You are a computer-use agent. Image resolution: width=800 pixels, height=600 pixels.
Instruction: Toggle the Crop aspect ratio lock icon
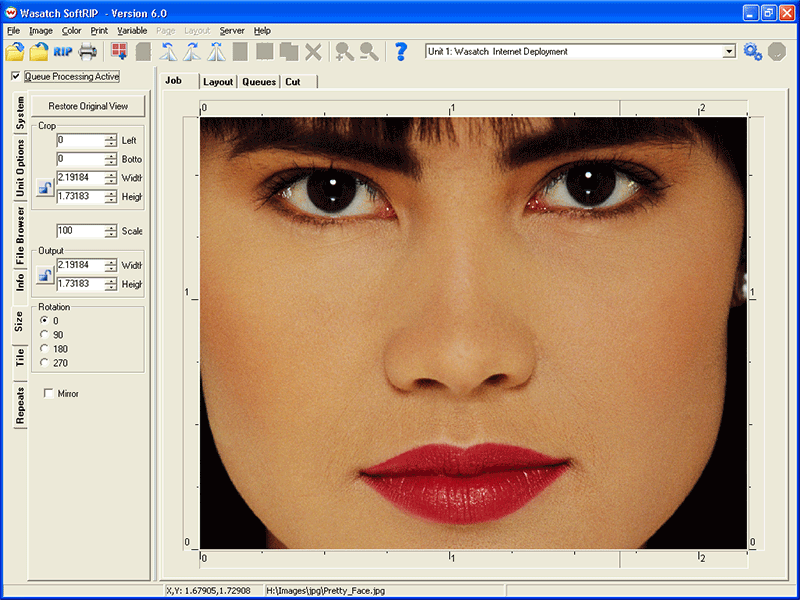point(44,187)
